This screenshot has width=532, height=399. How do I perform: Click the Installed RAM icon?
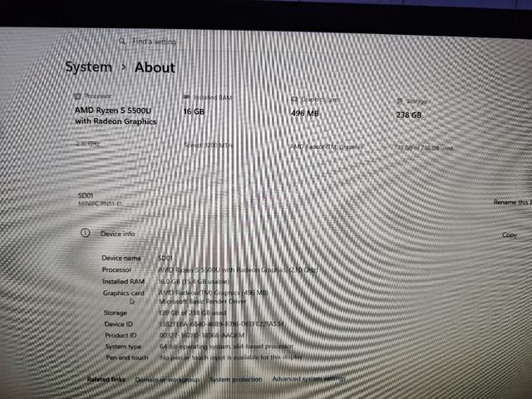[186, 97]
